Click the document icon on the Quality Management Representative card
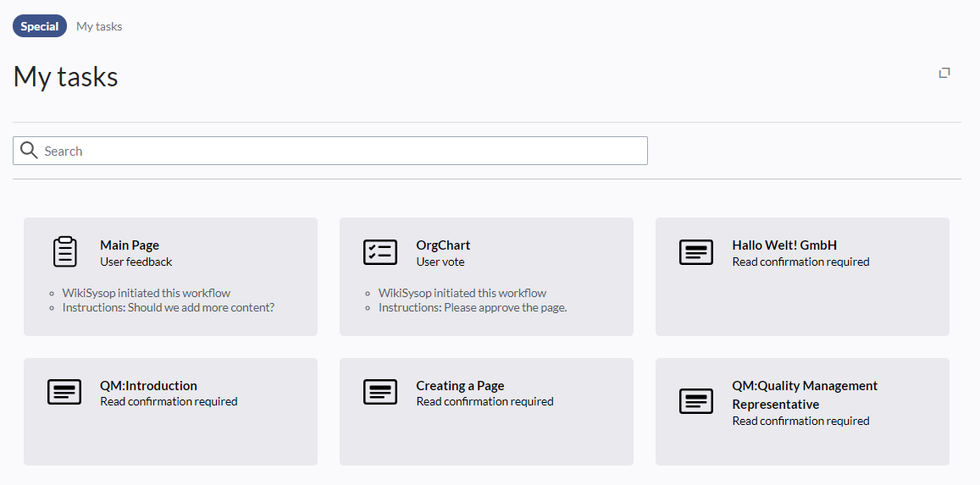This screenshot has height=485, width=980. (696, 401)
